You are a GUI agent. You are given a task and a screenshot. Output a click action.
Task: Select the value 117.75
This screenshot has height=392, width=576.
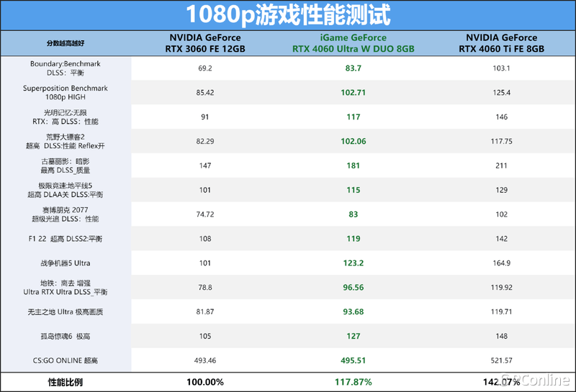(x=501, y=141)
